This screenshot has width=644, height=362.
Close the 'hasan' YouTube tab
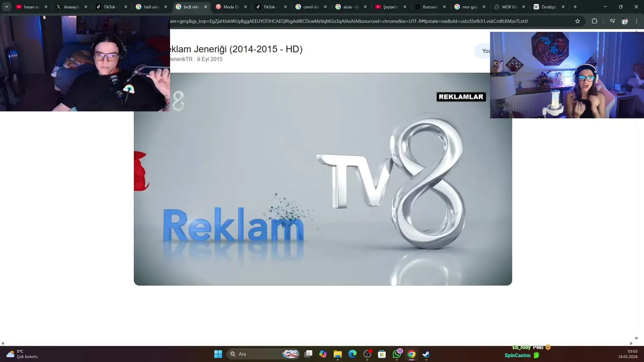(x=46, y=7)
